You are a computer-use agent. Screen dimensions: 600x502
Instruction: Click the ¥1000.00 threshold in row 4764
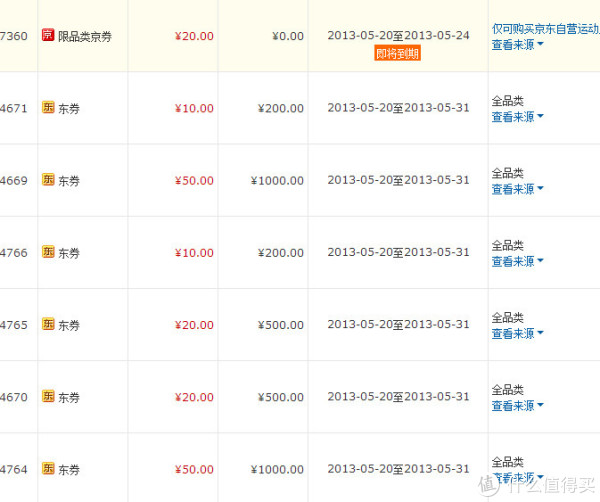click(x=277, y=469)
